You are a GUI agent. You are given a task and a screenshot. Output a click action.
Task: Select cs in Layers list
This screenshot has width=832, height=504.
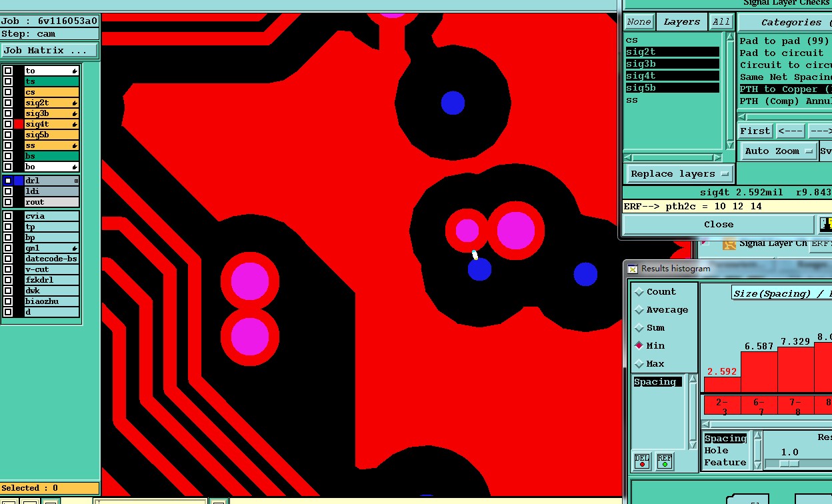(x=672, y=40)
